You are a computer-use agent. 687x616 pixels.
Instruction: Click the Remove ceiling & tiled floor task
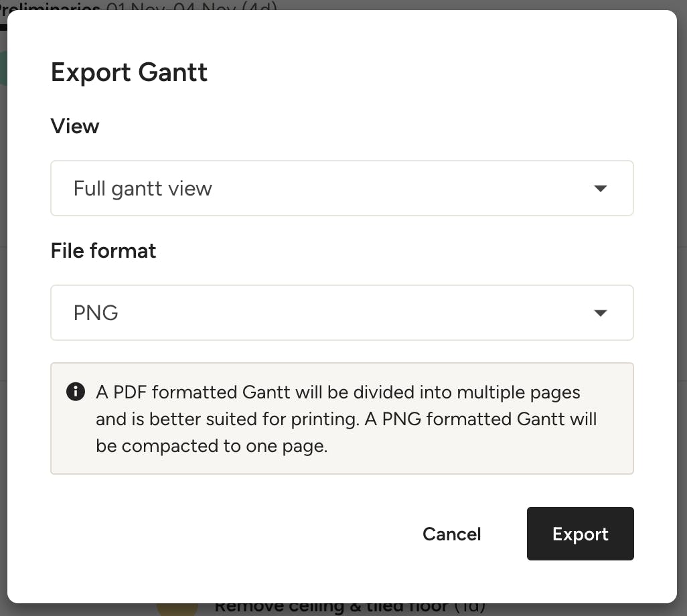331,607
